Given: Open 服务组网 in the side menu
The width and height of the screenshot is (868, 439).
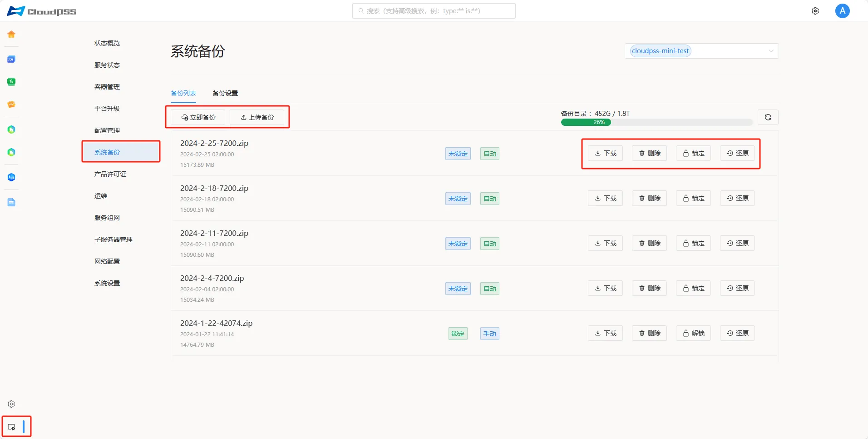Looking at the screenshot, I should click(x=107, y=218).
